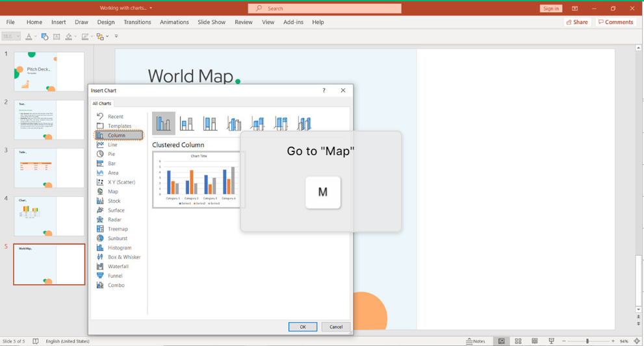This screenshot has height=346, width=644.
Task: Select 3-D Clustered Column subtype icon
Action: pos(234,123)
